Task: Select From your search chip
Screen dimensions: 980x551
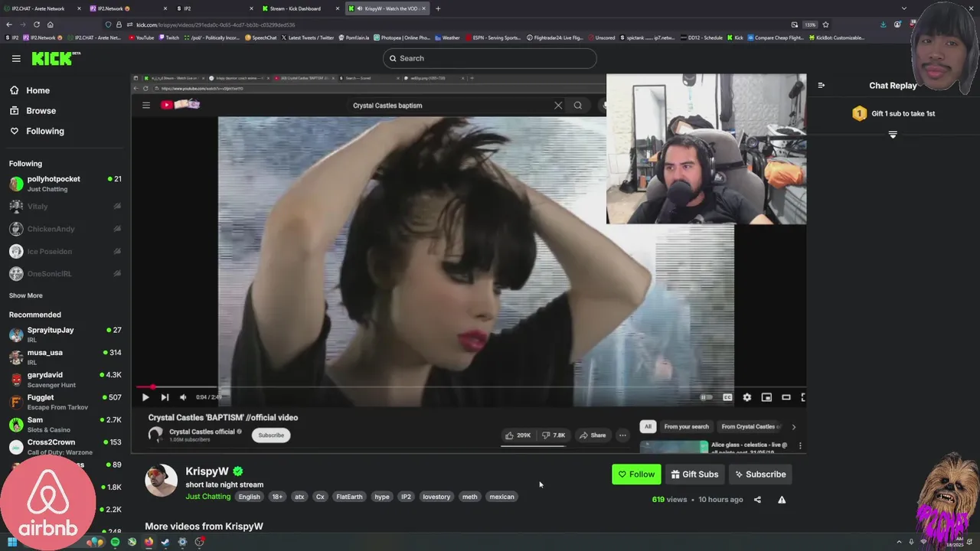Action: pyautogui.click(x=687, y=426)
